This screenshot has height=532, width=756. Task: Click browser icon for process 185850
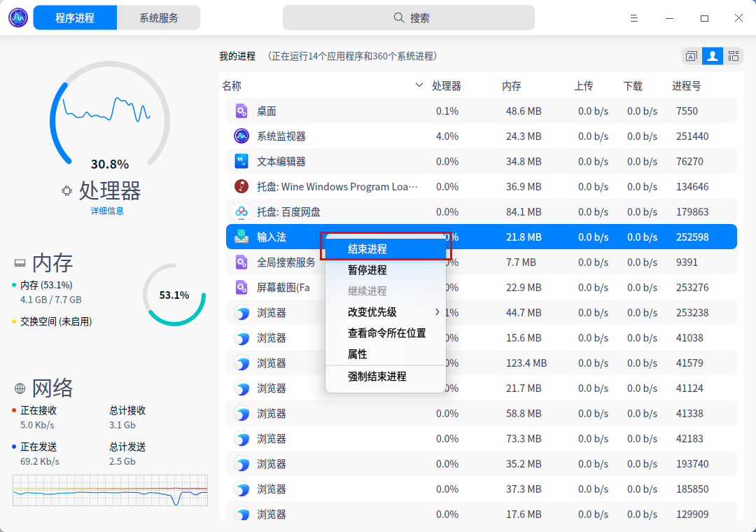coord(241,489)
